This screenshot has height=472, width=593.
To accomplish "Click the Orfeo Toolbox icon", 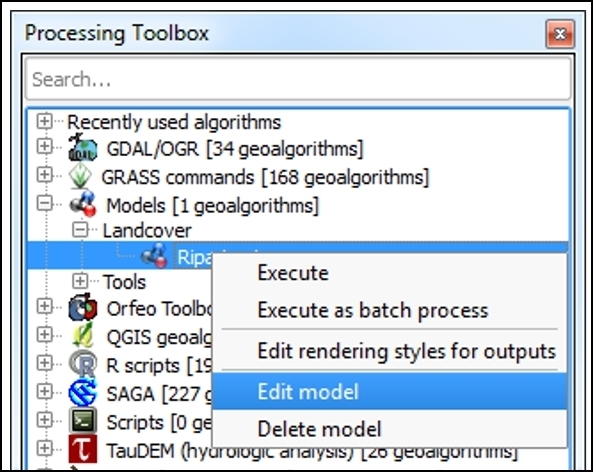I will pos(83,308).
